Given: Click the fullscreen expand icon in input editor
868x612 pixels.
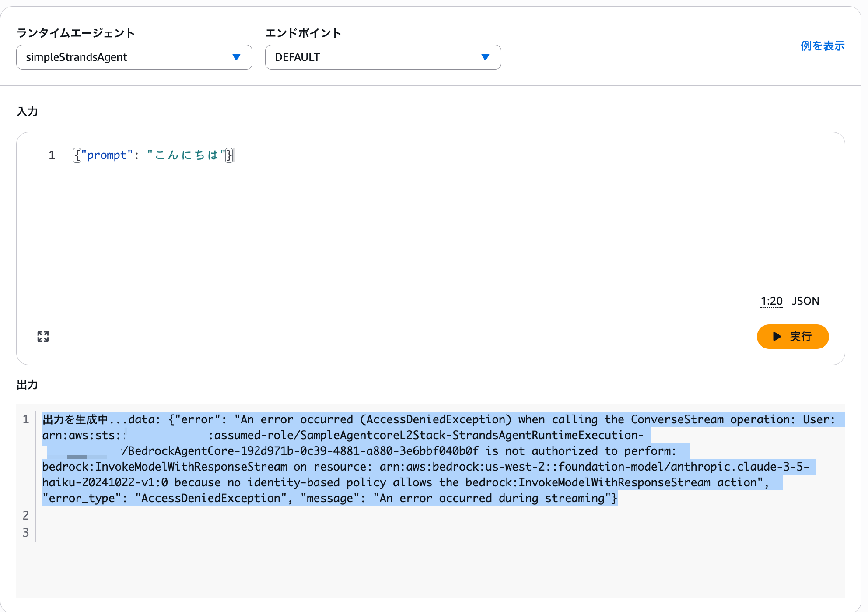Looking at the screenshot, I should pyautogui.click(x=43, y=336).
